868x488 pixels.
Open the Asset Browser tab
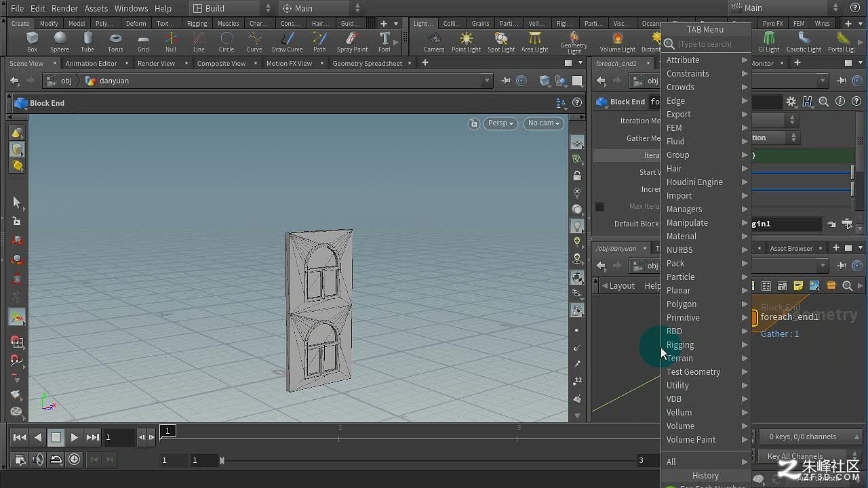tap(791, 248)
